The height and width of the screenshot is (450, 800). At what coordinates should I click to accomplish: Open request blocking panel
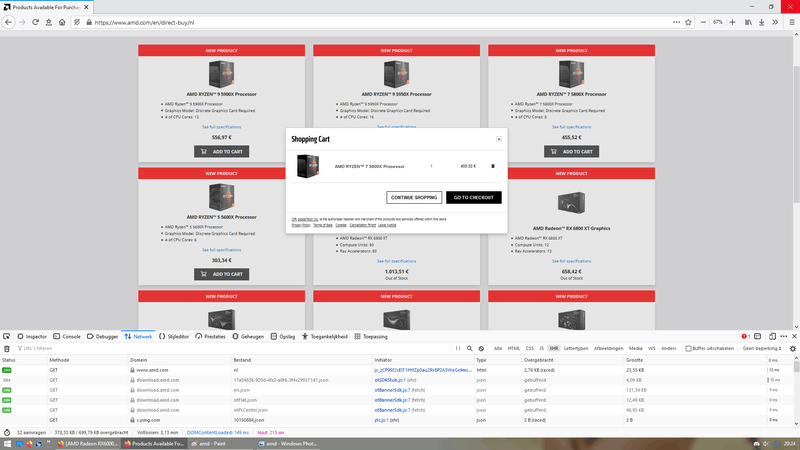pyautogui.click(x=481, y=348)
